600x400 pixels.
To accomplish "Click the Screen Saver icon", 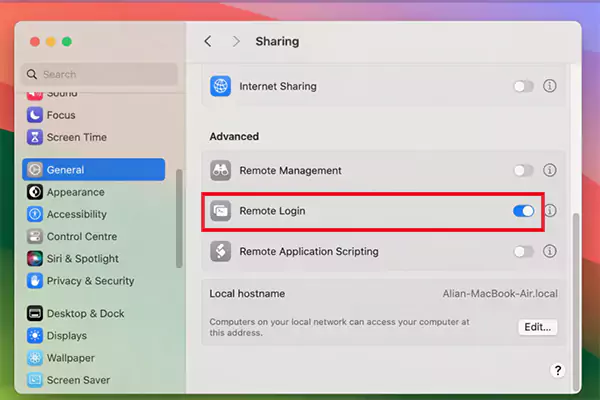I will click(x=35, y=380).
